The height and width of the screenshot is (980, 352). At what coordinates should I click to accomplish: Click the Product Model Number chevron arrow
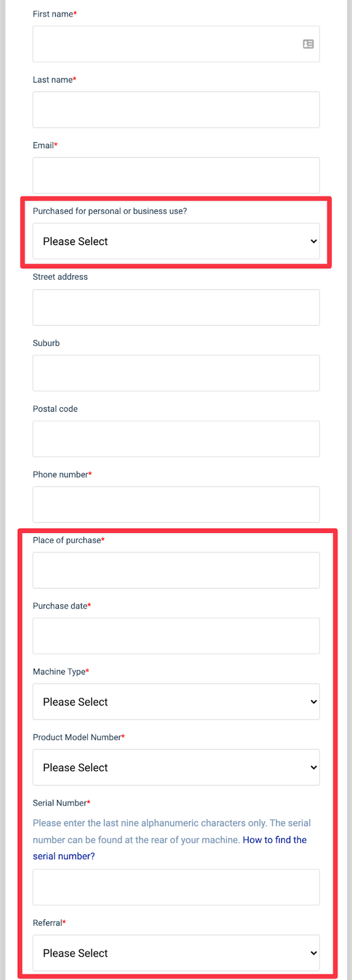point(314,767)
